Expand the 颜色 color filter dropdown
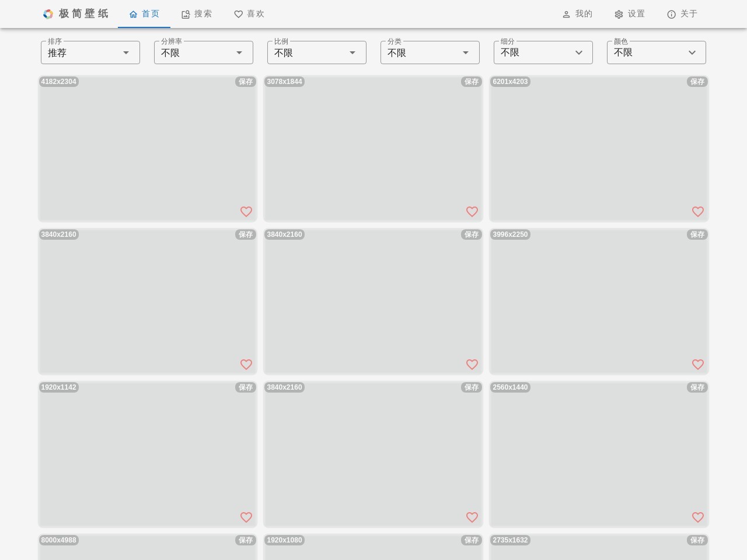This screenshot has height=560, width=747. 657,52
